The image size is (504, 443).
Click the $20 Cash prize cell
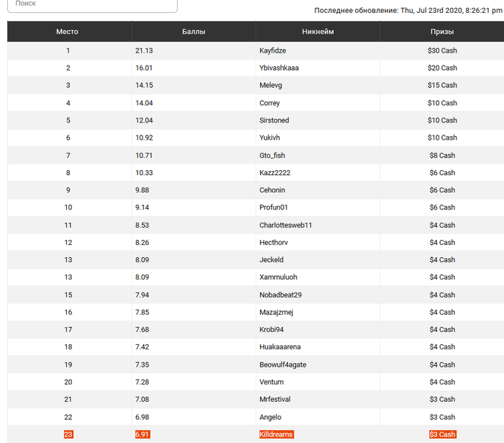(442, 68)
